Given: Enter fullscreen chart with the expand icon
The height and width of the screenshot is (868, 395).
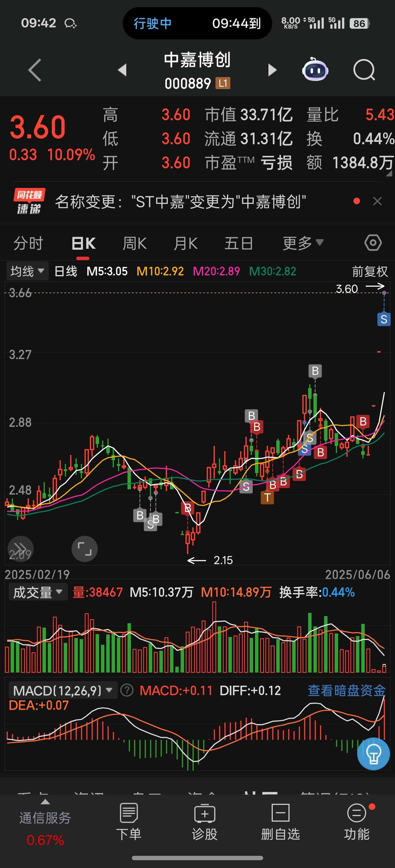Looking at the screenshot, I should point(85,549).
